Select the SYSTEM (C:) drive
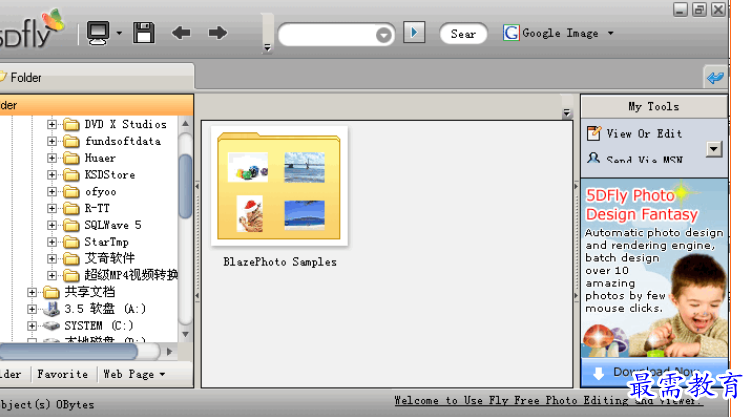 point(99,326)
